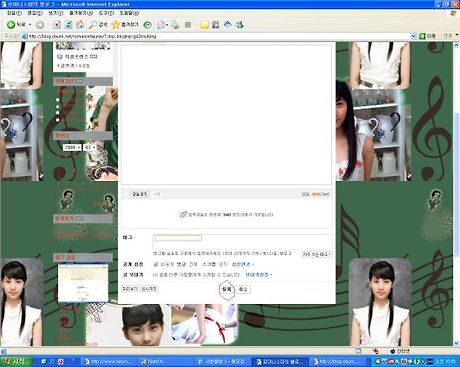
Task: Cancel the post with the 취소 button
Action: point(243,289)
